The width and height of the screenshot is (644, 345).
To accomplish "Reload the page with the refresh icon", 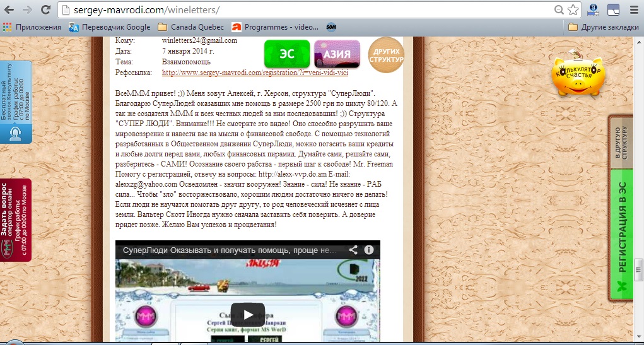I will tap(46, 10).
